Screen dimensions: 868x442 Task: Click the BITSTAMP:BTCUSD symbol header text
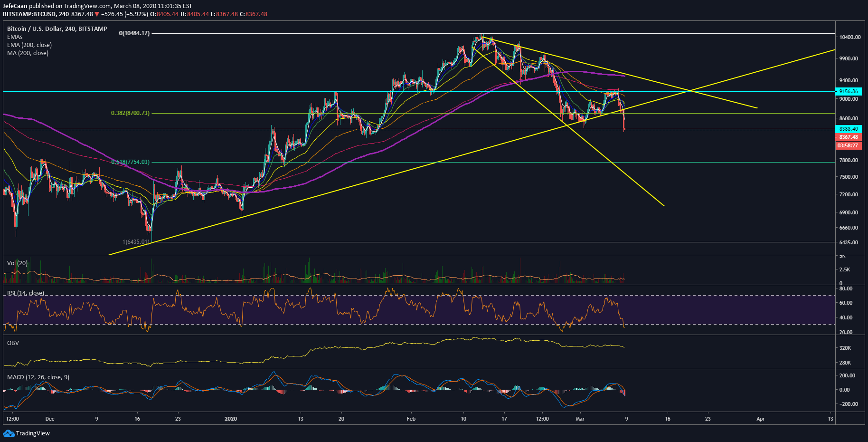(x=29, y=14)
